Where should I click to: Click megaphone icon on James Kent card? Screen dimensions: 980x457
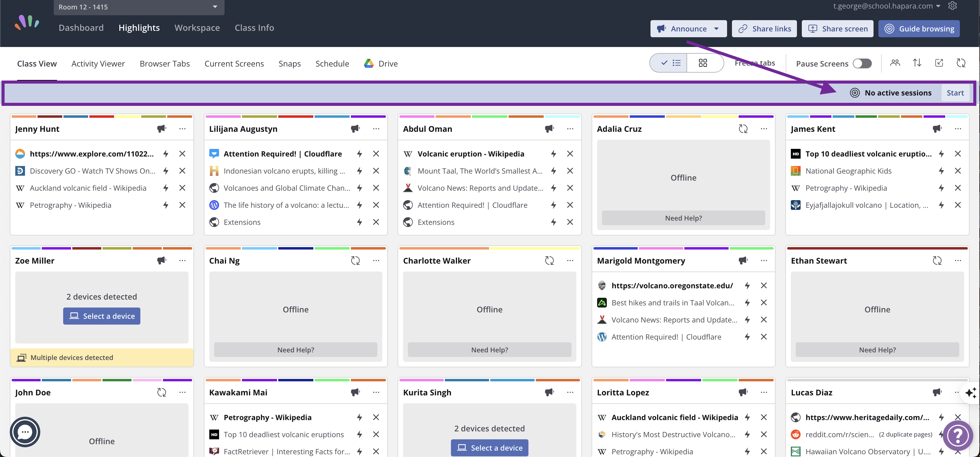pyautogui.click(x=937, y=129)
